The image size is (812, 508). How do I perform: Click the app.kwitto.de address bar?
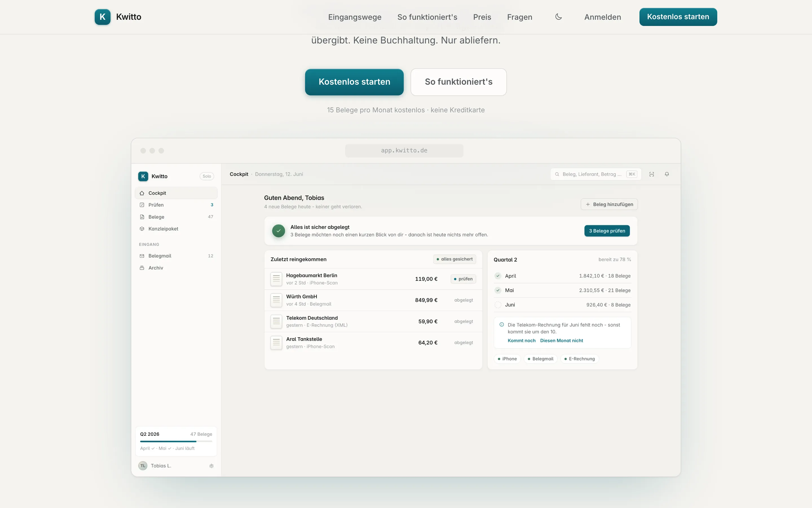(404, 150)
